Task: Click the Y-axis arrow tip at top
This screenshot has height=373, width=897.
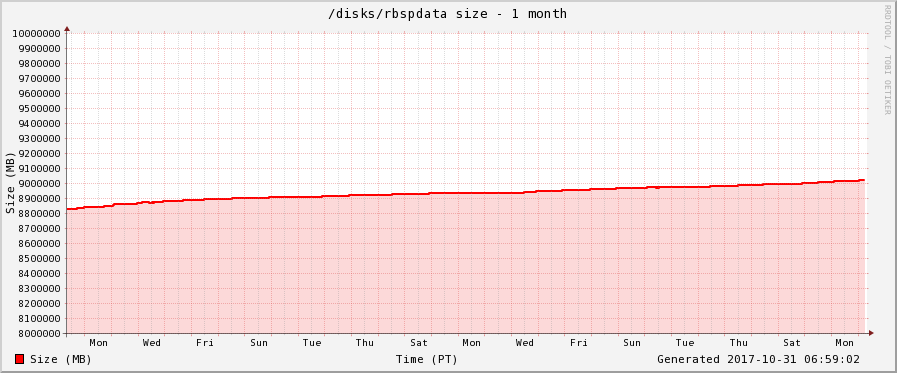Action: 67,28
